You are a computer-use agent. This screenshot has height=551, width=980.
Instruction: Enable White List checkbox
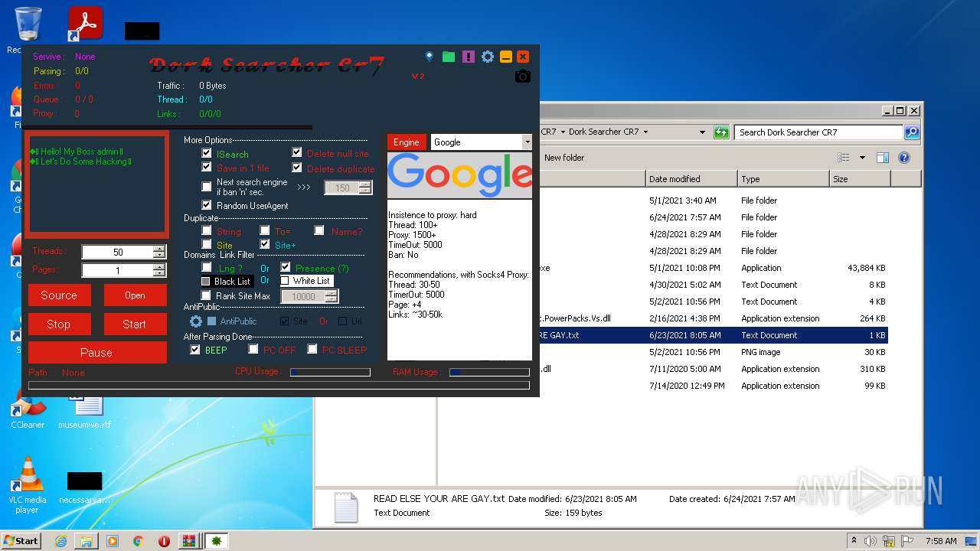285,281
